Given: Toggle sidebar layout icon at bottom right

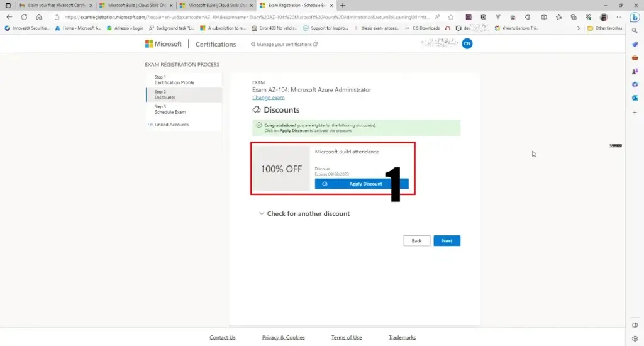Looking at the screenshot, I should [635, 325].
